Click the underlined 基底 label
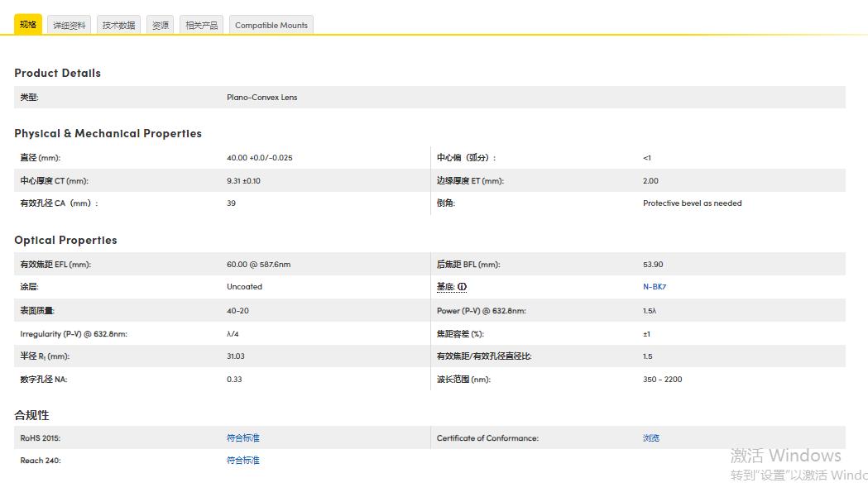This screenshot has height=497, width=868. click(x=445, y=287)
